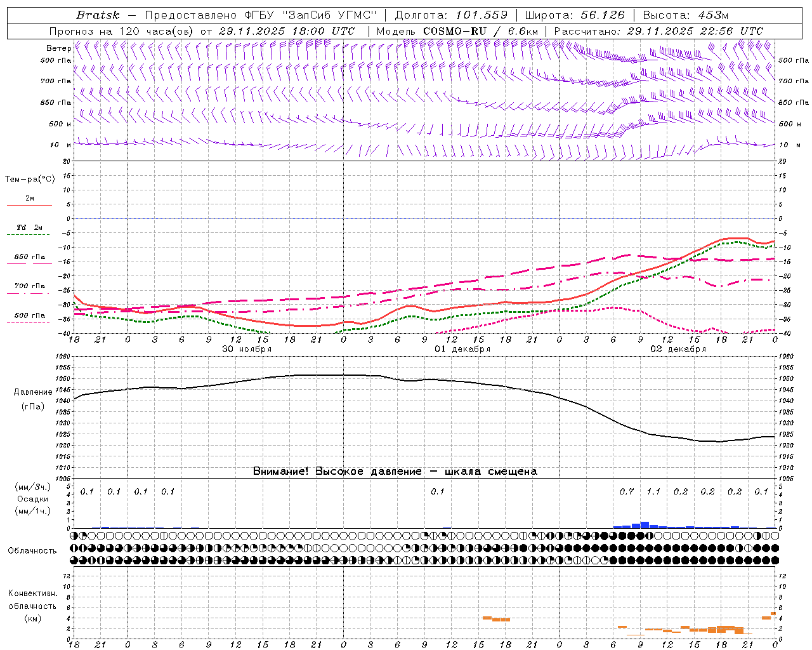
Task: Click the Ветер wind panel label
Action: tap(59, 48)
